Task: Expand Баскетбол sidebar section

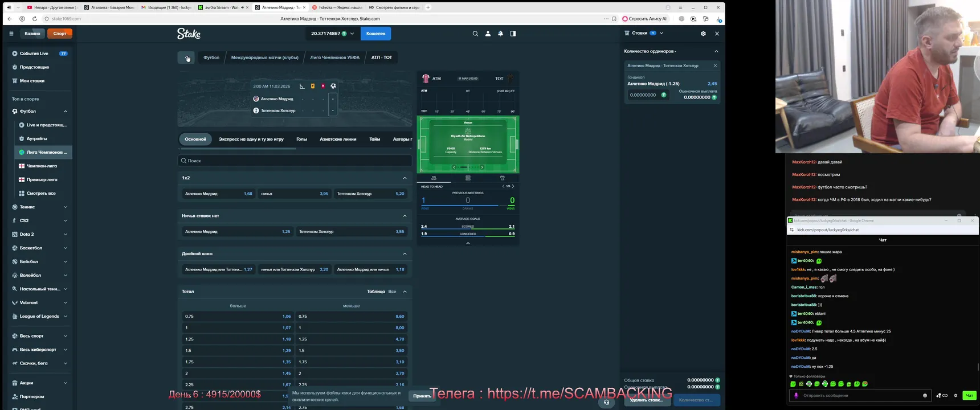Action: click(66, 248)
